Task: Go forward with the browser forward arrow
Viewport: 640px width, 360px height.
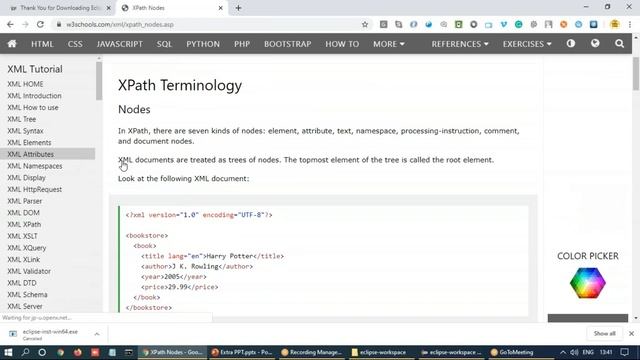Action: 25,24
